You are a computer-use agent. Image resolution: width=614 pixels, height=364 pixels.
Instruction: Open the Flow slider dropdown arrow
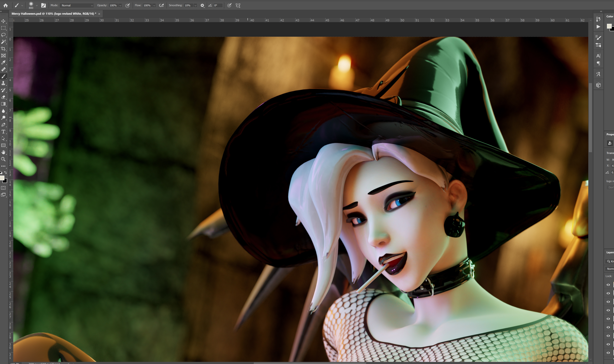pyautogui.click(x=154, y=5)
